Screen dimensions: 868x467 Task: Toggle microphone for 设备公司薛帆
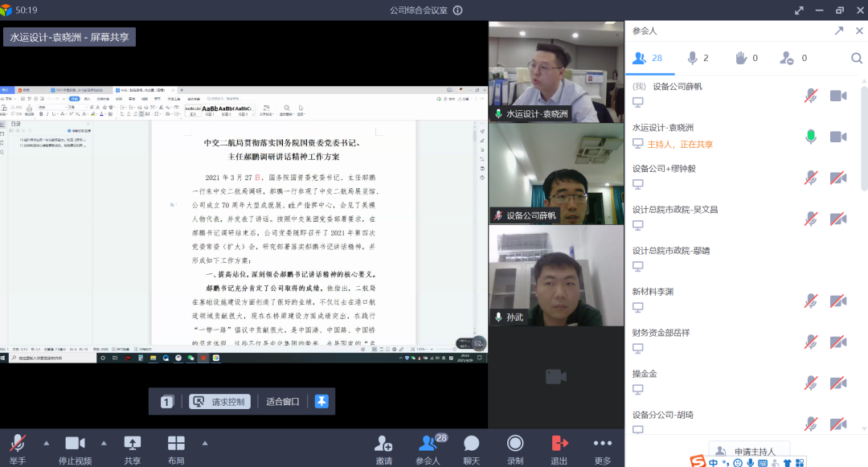tap(811, 96)
